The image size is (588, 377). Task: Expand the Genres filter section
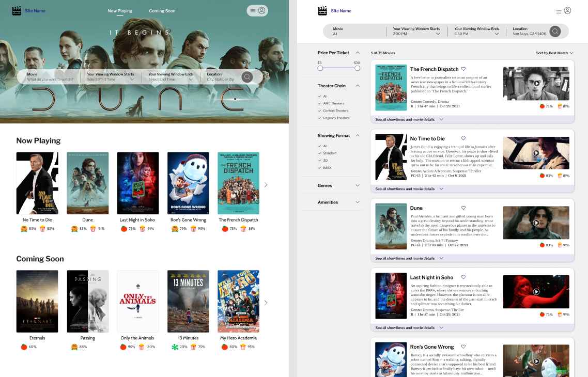(x=358, y=185)
